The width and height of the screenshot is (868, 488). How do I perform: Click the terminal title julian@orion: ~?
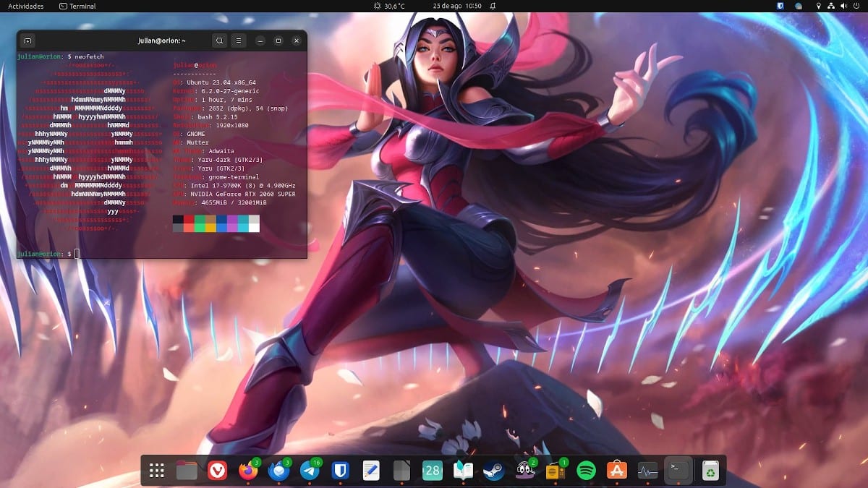pyautogui.click(x=162, y=40)
